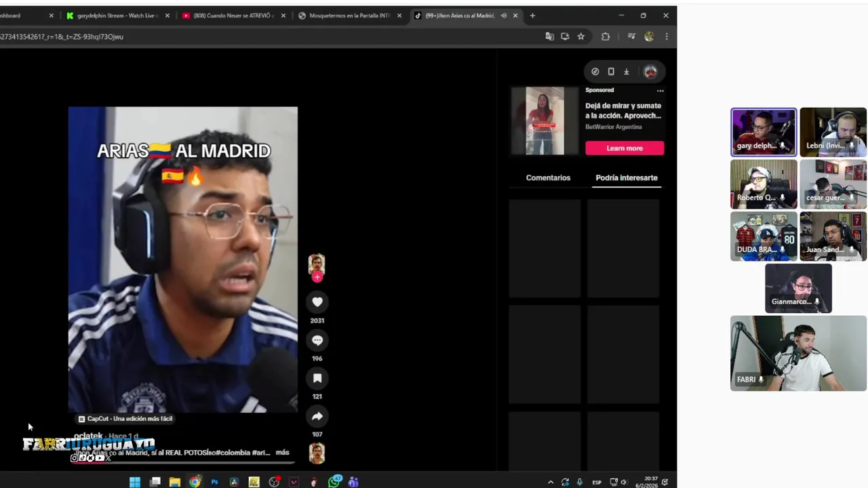Open Chrome profile avatar

[649, 37]
